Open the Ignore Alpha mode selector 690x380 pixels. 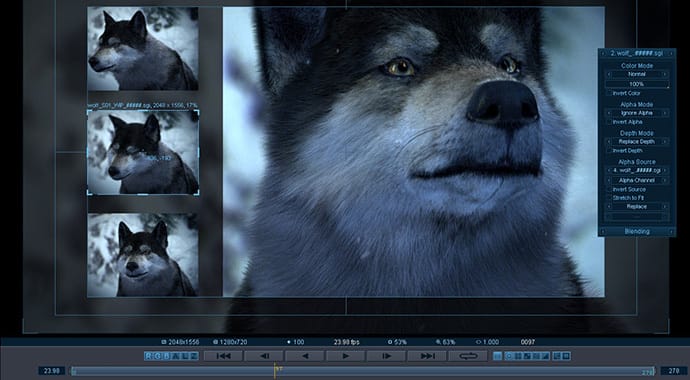(x=637, y=113)
